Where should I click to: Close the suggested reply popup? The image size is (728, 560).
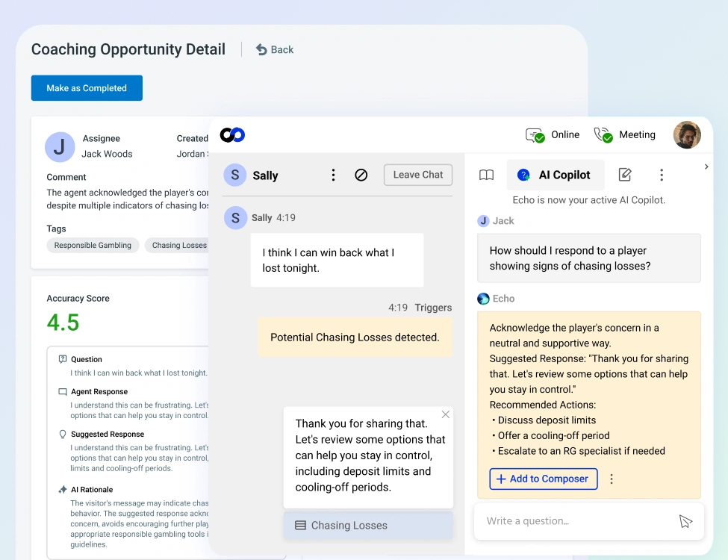click(445, 414)
